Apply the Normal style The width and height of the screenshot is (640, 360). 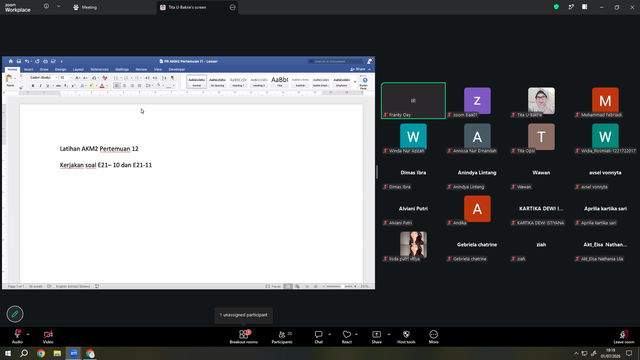point(197,82)
